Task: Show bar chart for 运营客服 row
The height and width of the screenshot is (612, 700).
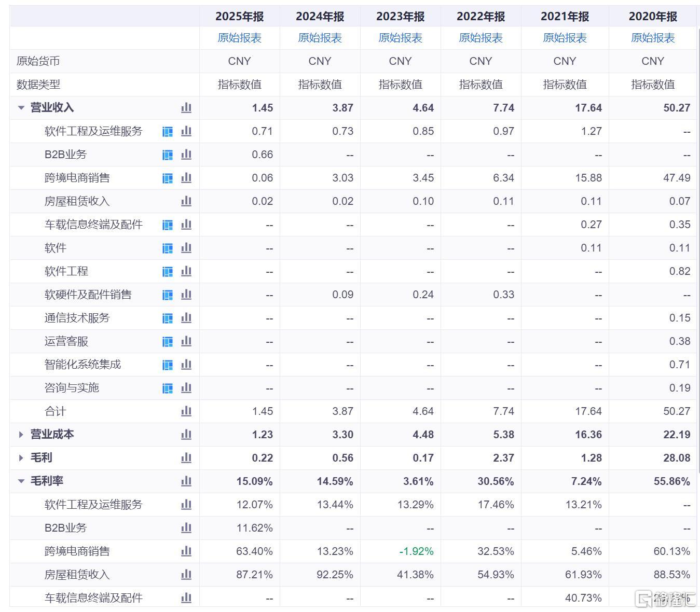Action: click(186, 341)
